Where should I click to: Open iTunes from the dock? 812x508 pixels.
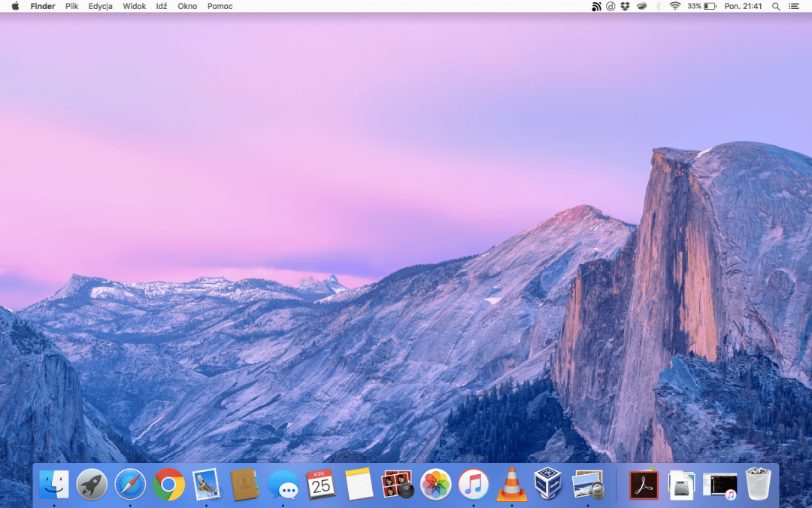coord(474,485)
